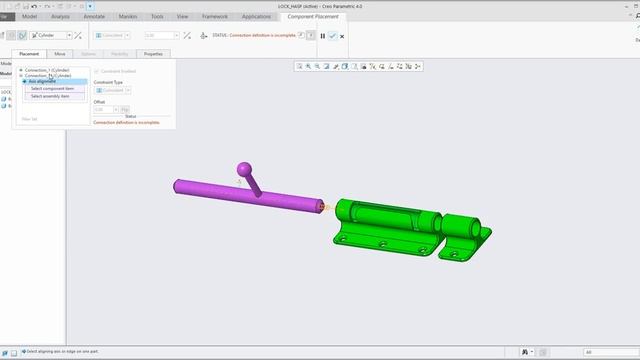Screen dimensions: 640x360
Task: Open the Manikin ribbon tab
Action: coord(128,16)
